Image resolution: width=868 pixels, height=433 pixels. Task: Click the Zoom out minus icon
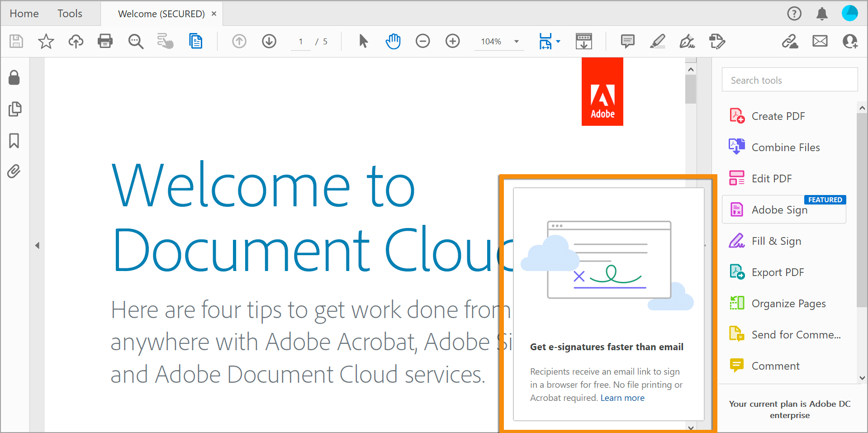point(422,41)
